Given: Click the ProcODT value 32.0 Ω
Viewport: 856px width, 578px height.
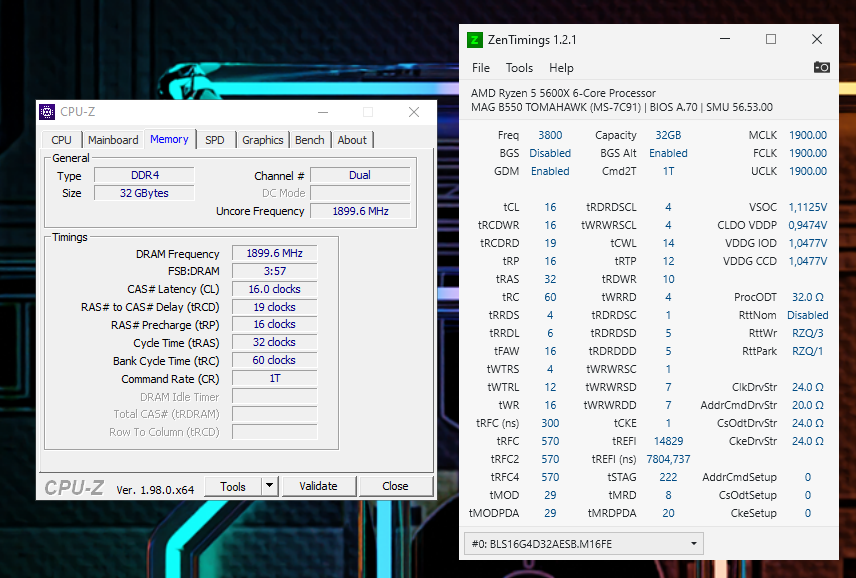Looking at the screenshot, I should point(808,297).
